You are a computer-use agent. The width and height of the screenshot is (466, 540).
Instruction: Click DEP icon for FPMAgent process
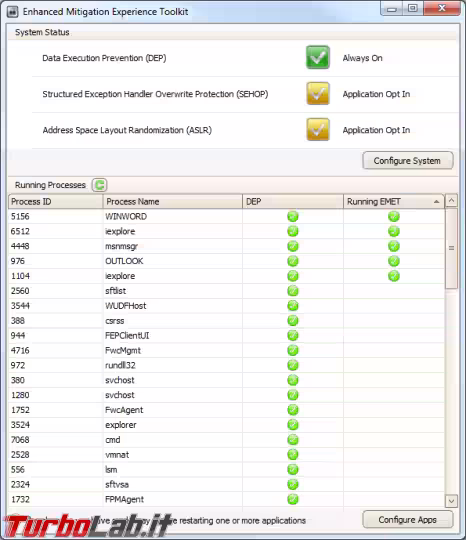[x=293, y=499]
